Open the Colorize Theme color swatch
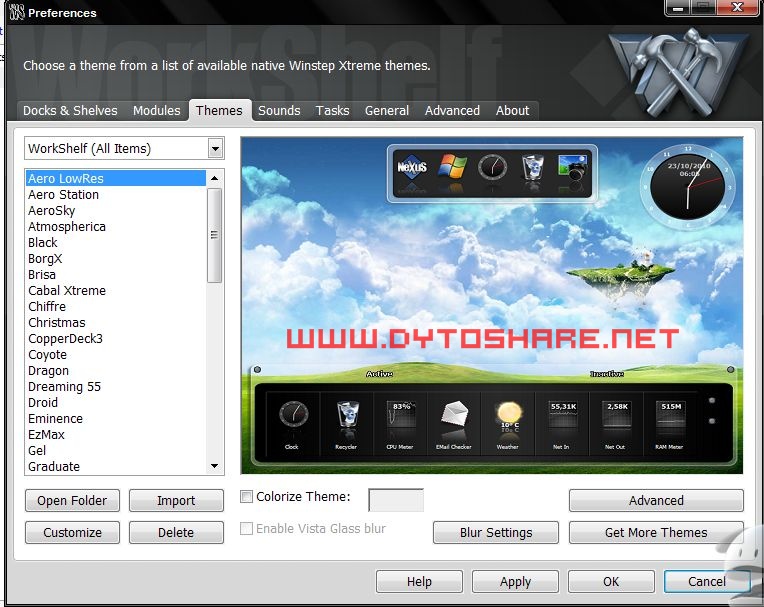Screen dimensions: 764x607 (396, 500)
